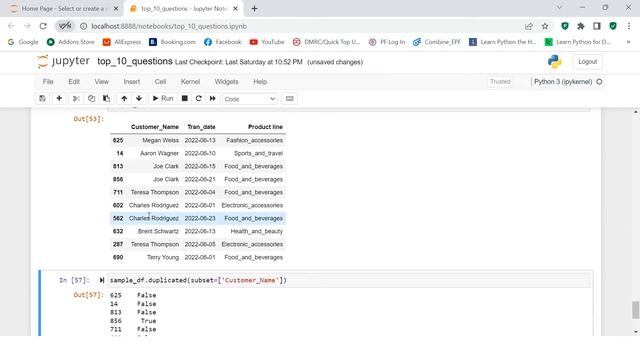Move selected cell up arrow

[x=124, y=99]
